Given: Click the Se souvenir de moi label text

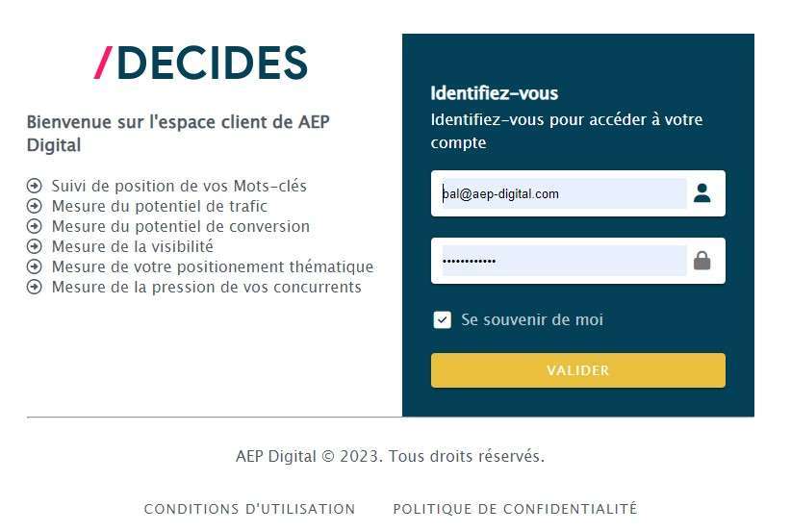Looking at the screenshot, I should click(532, 319).
